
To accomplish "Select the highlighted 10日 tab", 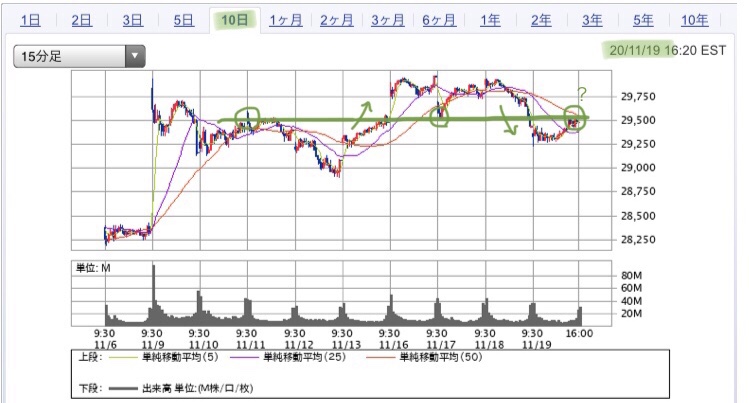I will pyautogui.click(x=236, y=20).
